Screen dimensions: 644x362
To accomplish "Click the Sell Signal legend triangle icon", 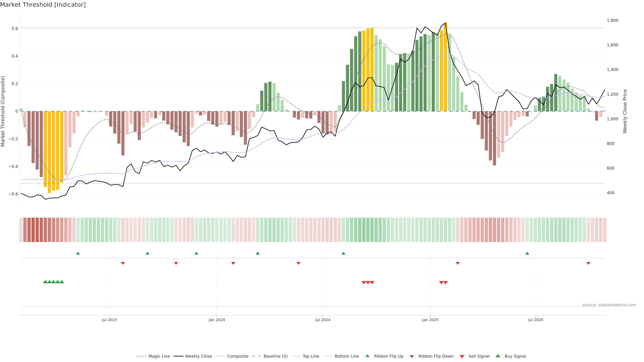I will click(x=462, y=356).
